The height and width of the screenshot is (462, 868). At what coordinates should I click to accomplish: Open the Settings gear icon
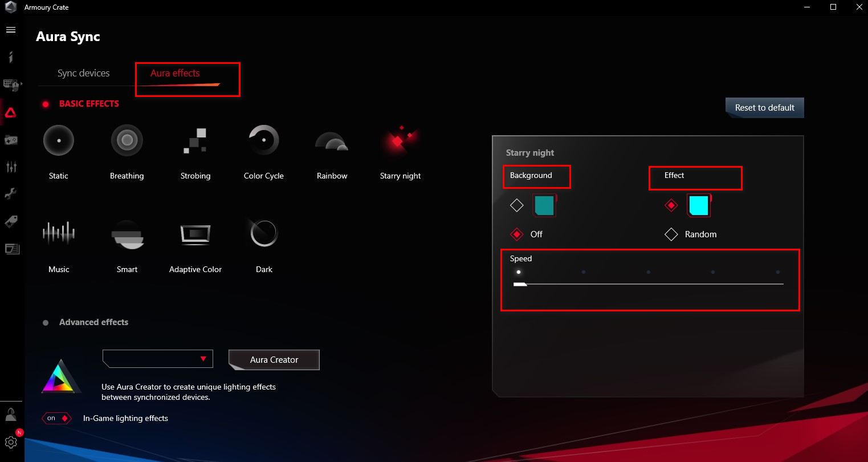[11, 442]
